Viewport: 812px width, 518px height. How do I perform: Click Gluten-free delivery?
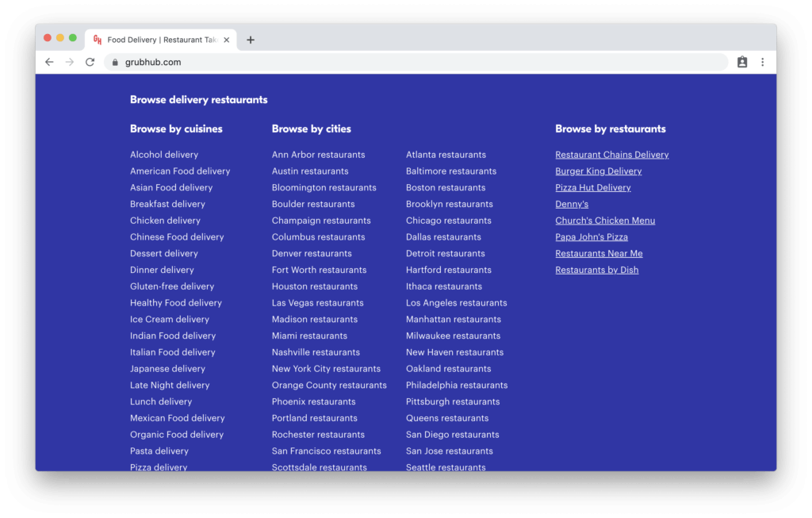tap(172, 286)
